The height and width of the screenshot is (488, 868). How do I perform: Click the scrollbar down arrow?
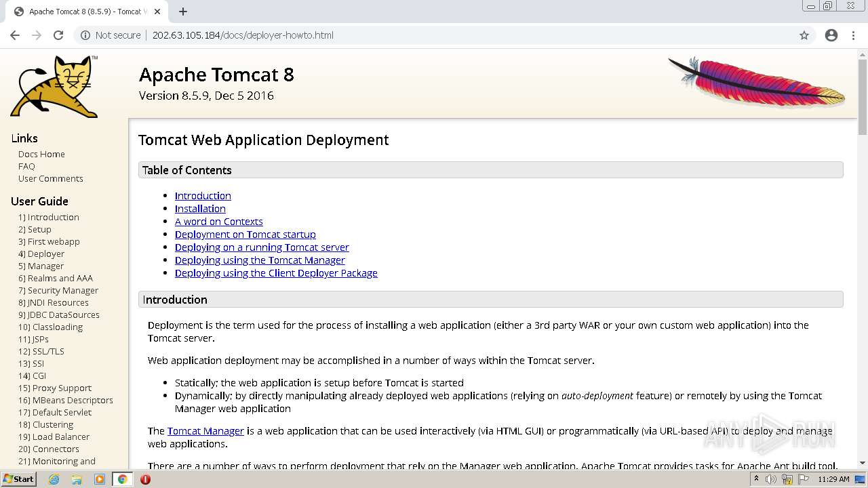863,464
